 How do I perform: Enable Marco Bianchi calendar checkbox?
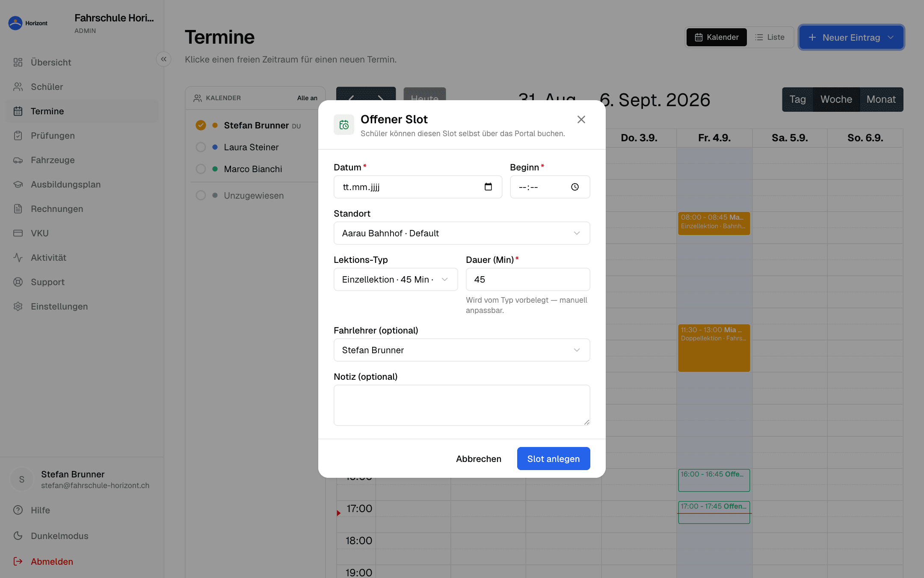[201, 169]
